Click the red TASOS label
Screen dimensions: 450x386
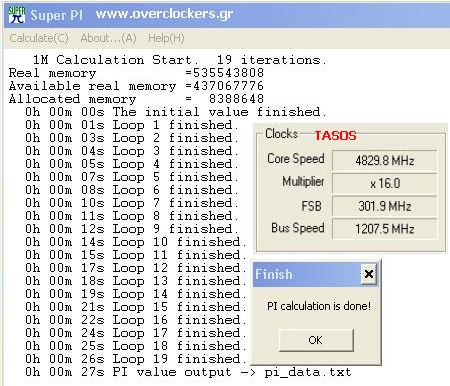point(335,136)
